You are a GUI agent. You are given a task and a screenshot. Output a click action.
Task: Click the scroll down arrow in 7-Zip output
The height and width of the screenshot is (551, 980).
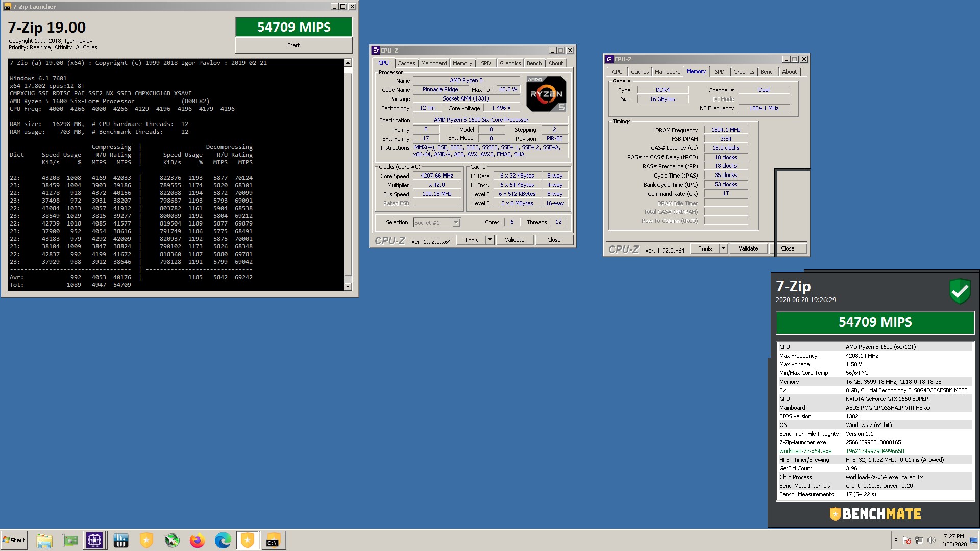[x=348, y=287]
